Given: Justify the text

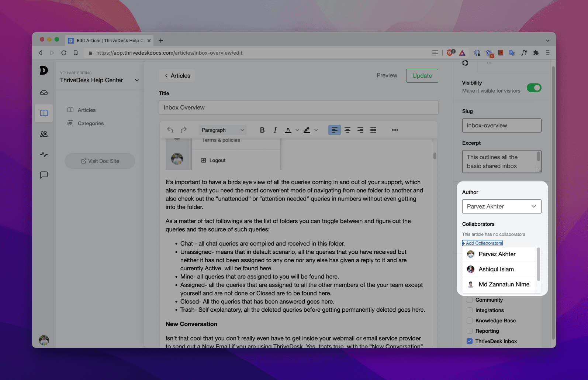Looking at the screenshot, I should click(x=373, y=130).
